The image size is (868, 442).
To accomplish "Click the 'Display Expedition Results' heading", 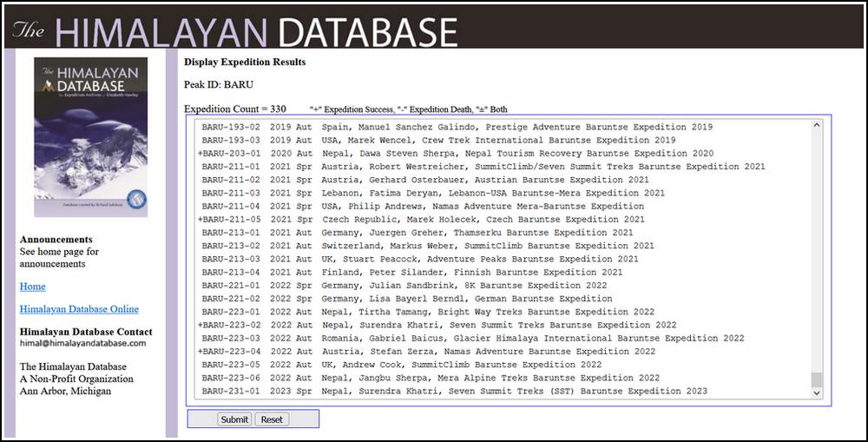I will tap(245, 62).
